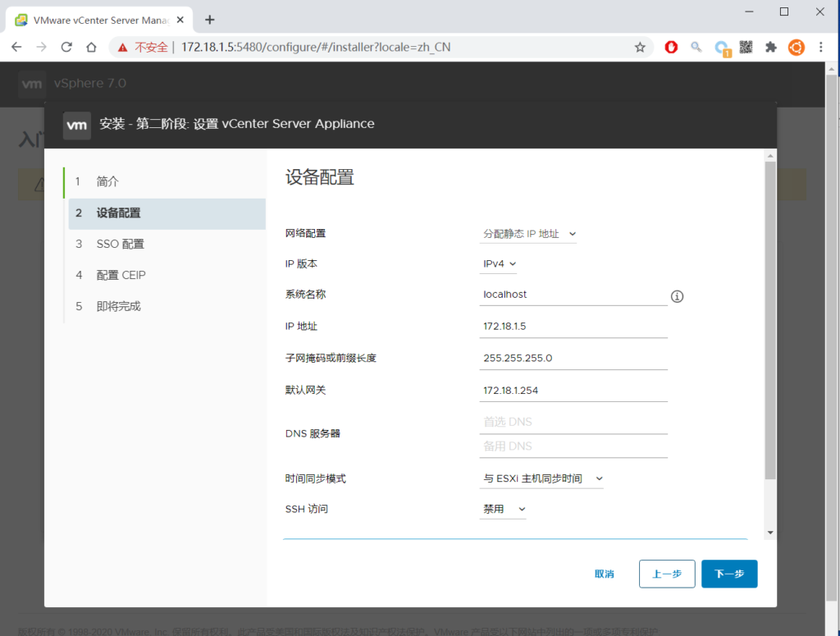840x636 pixels.
Task: Click the browser home icon
Action: click(x=92, y=48)
